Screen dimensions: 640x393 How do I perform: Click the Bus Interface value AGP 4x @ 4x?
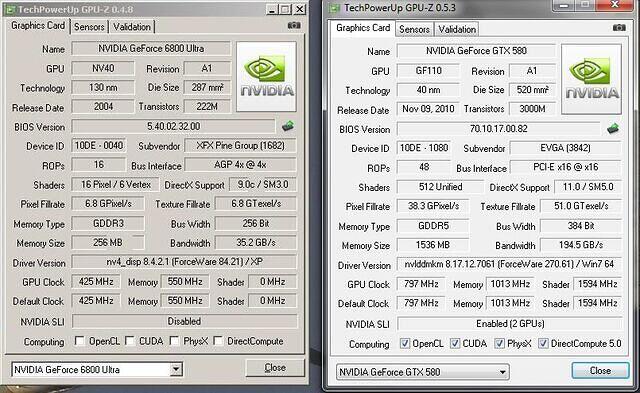[240, 165]
